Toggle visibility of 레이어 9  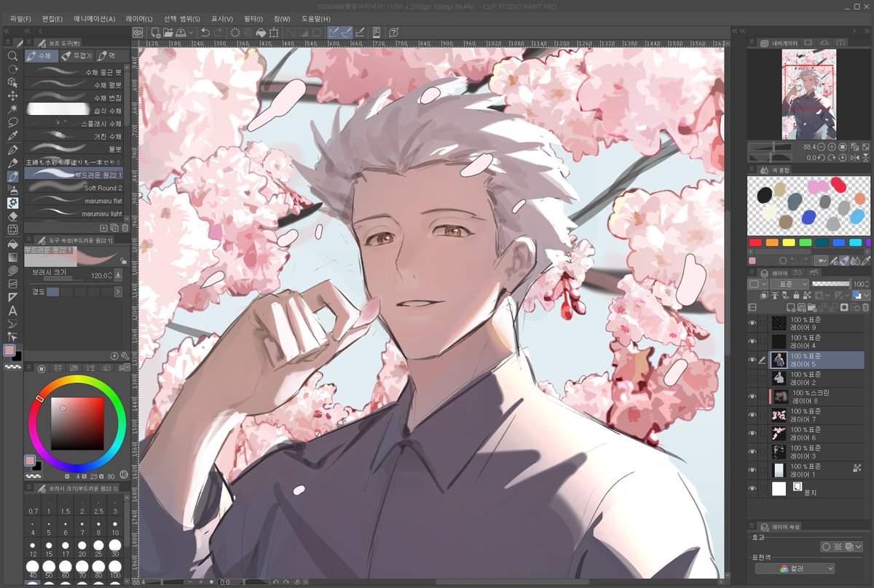[x=752, y=323]
